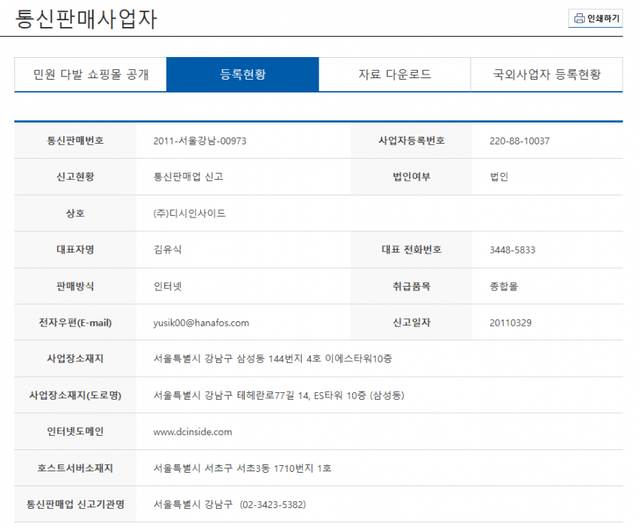
Task: Click the host server address 서초3동 1710번지
Action: [278, 468]
